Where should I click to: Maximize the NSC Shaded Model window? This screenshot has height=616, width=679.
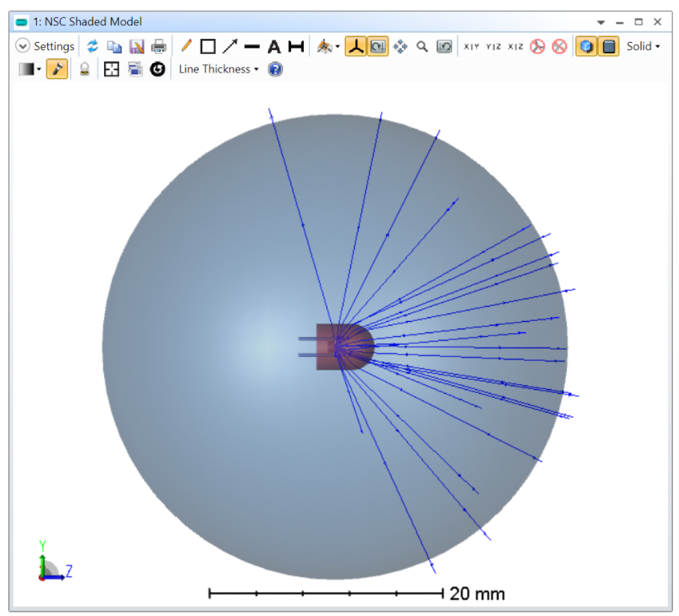click(639, 22)
